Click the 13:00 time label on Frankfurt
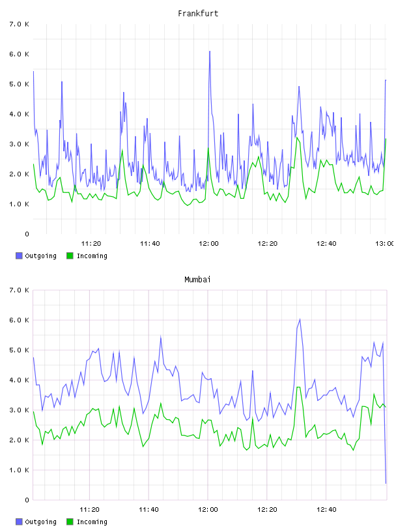 384,243
